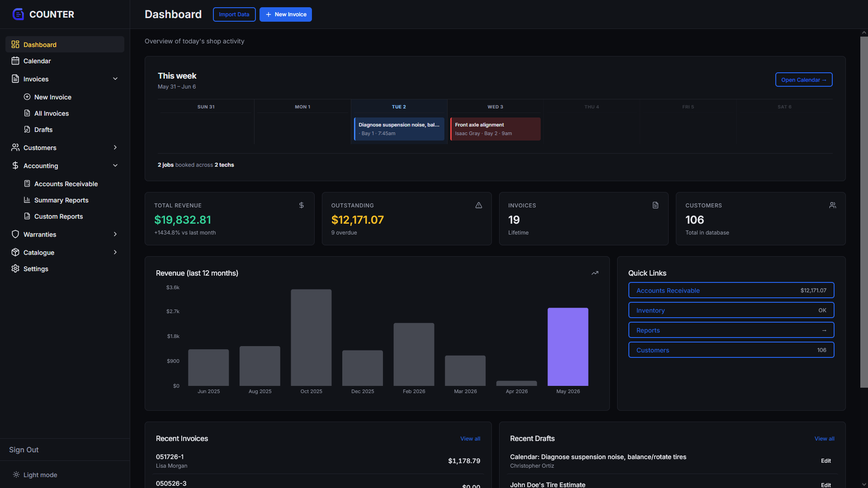Expand the Catalogue section chevron
Screen dimensions: 868x488
(x=115, y=252)
